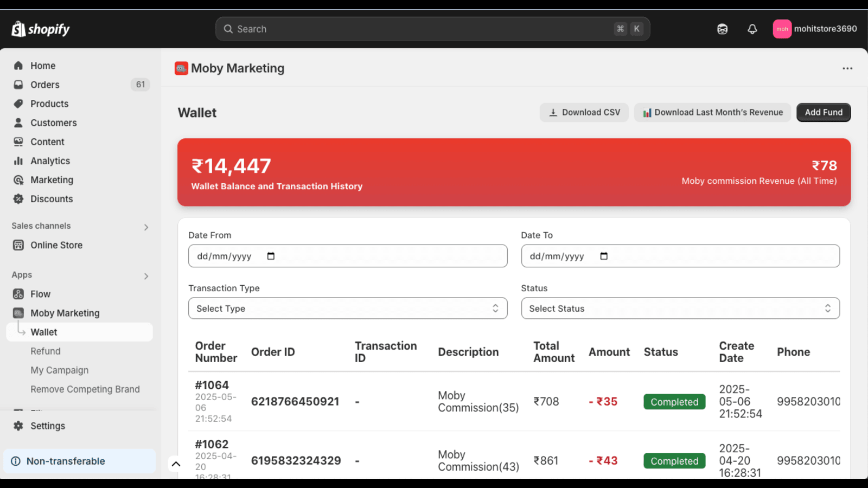Image resolution: width=868 pixels, height=488 pixels.
Task: Open Date From calendar picker icon
Action: click(271, 256)
